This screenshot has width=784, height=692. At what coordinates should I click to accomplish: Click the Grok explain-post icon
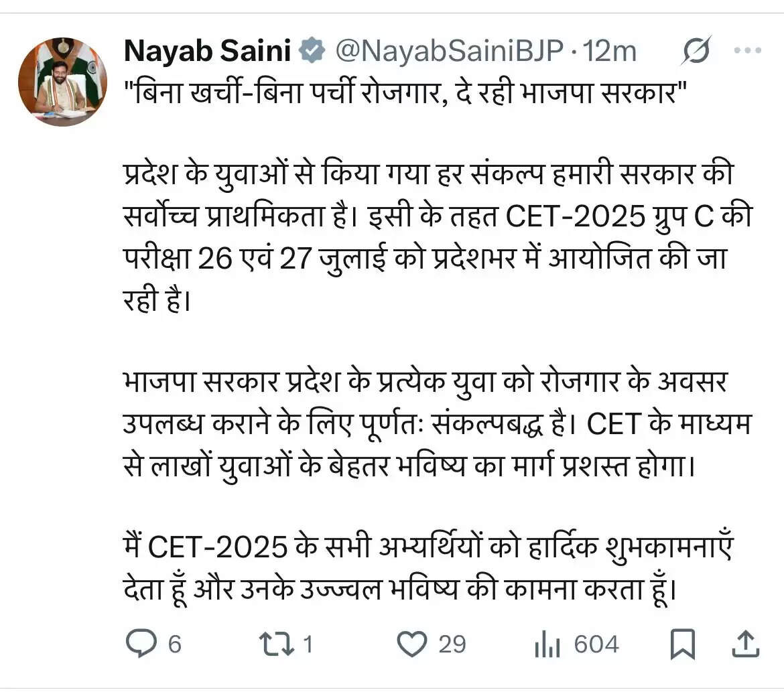[696, 52]
